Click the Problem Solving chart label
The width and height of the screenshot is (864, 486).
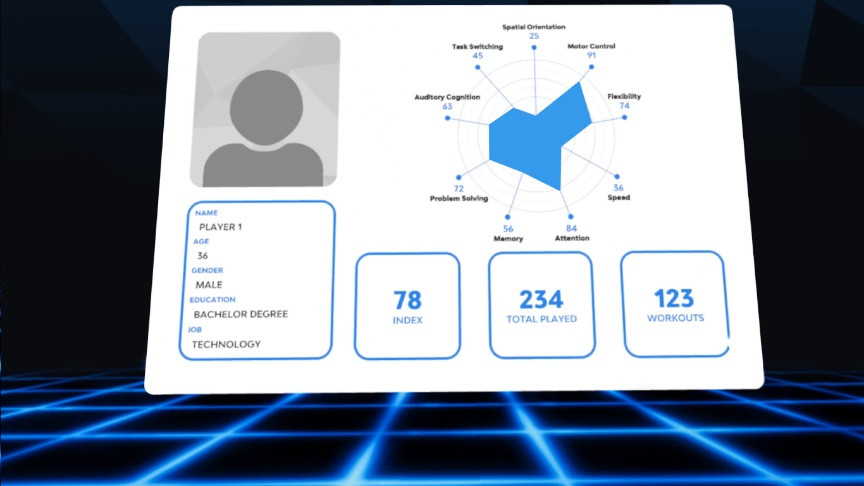pyautogui.click(x=459, y=199)
